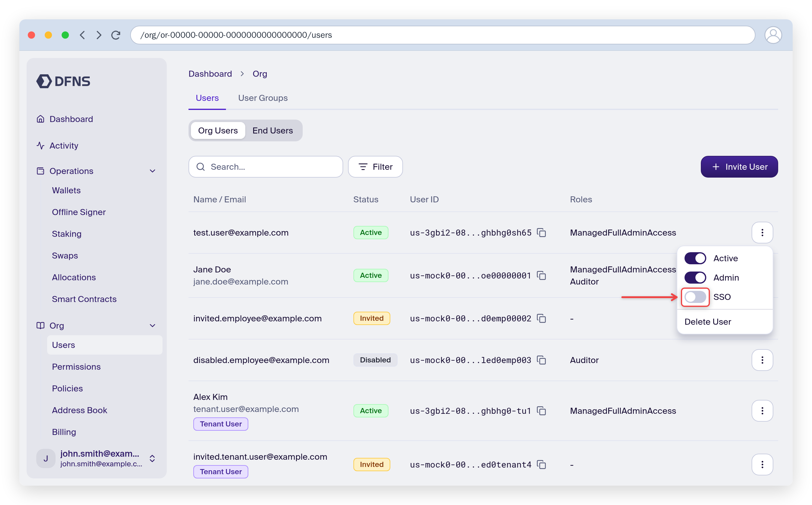Open actions menu for test.user@example.com
This screenshot has height=505, width=812.
point(762,233)
